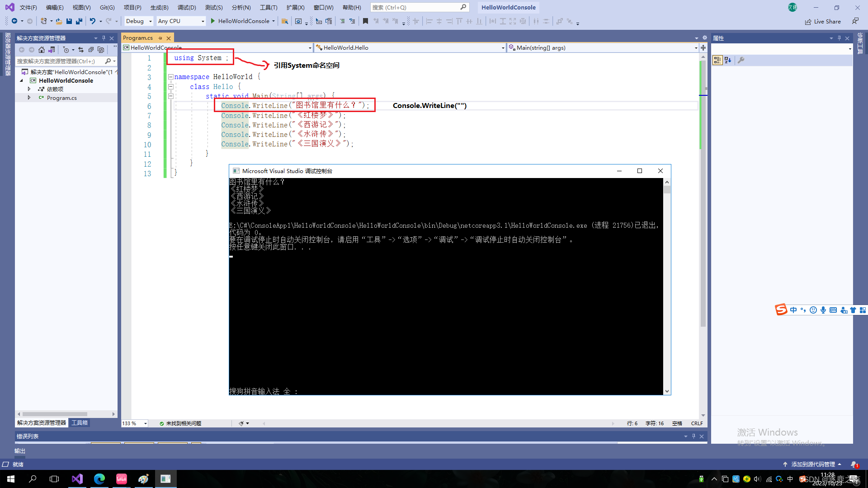Click the Solution Explorer search field
The height and width of the screenshot is (488, 868).
[x=66, y=61]
